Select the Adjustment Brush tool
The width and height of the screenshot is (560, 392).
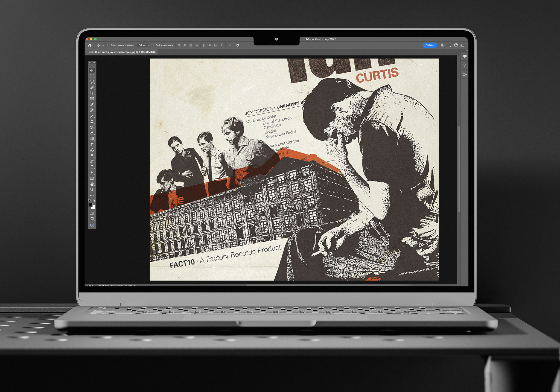coord(92,150)
